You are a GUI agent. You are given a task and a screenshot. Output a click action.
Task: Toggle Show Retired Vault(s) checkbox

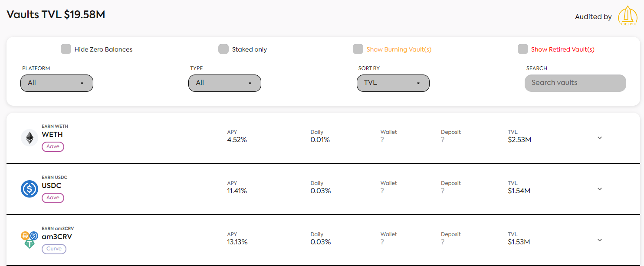523,49
